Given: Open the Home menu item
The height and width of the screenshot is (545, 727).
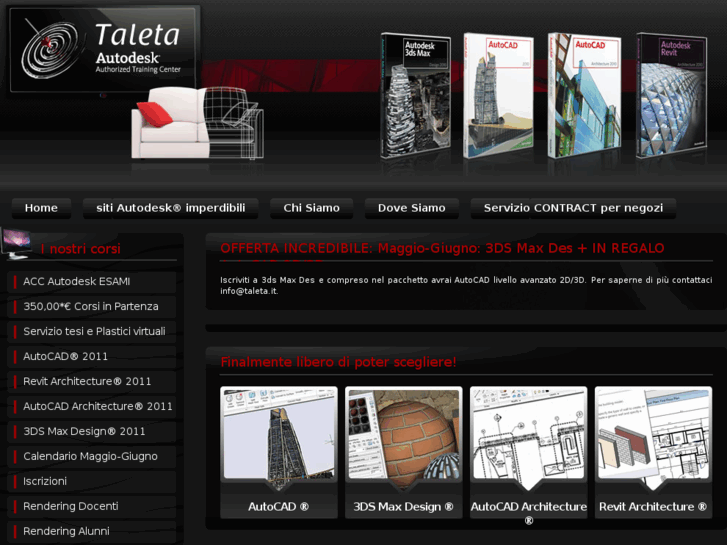Looking at the screenshot, I should pos(41,208).
